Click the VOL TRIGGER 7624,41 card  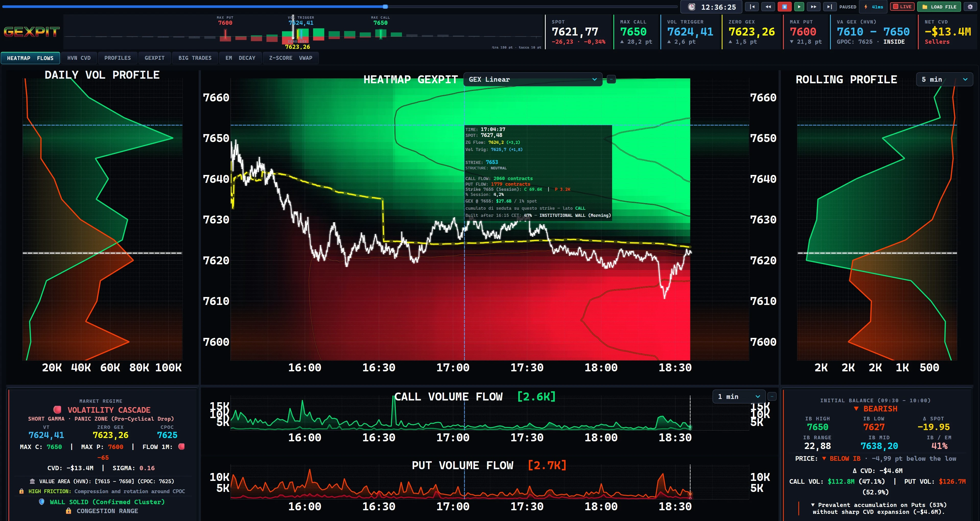tap(691, 32)
